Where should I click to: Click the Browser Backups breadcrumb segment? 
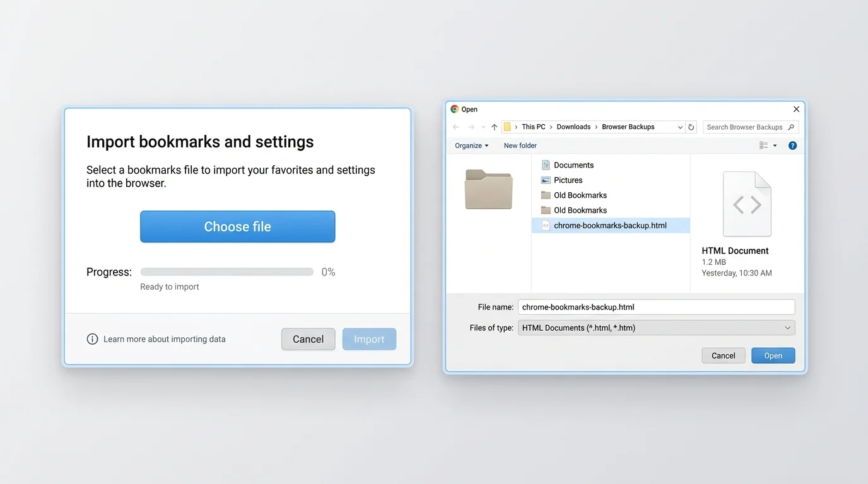pos(628,127)
